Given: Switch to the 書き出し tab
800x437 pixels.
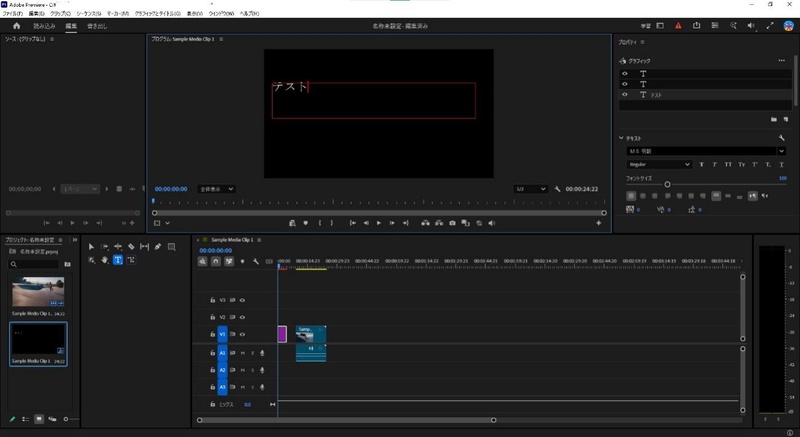Looking at the screenshot, I should pos(97,26).
